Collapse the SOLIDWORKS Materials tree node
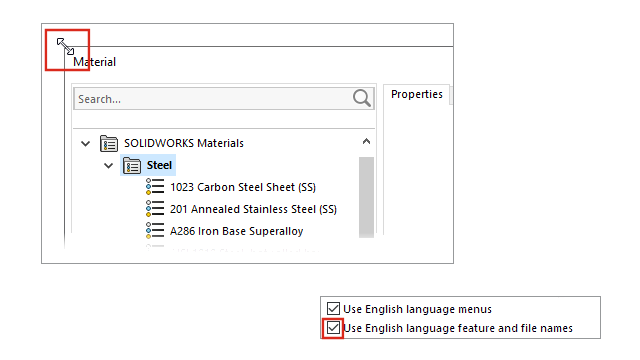Screen dimensions: 640x360 [85, 144]
